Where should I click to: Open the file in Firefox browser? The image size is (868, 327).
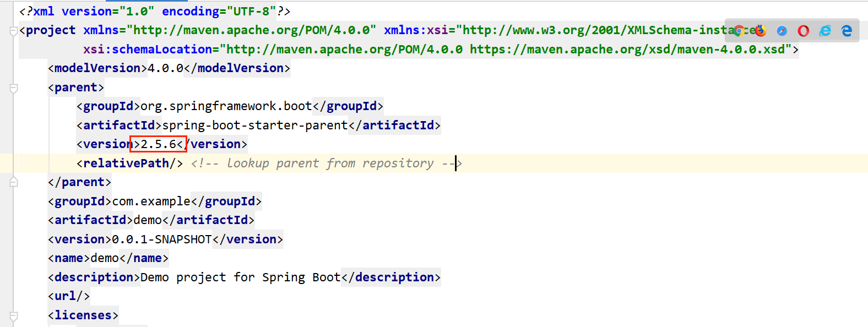click(x=761, y=31)
